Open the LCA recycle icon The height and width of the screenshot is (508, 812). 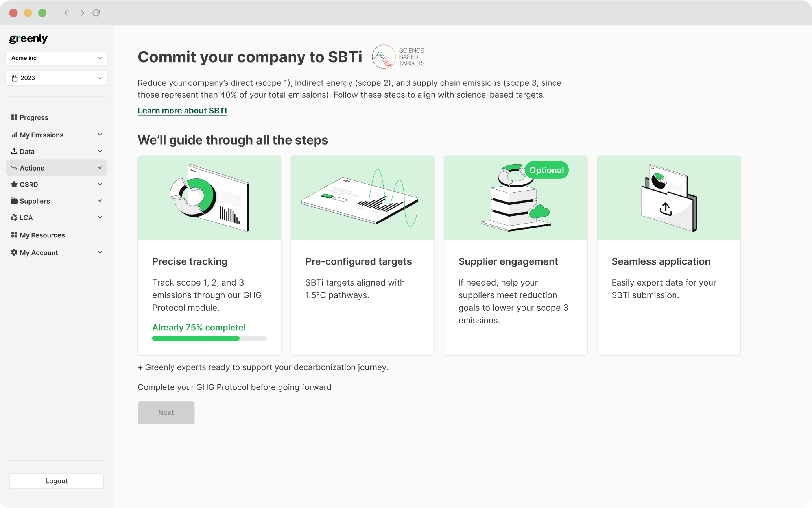[14, 217]
